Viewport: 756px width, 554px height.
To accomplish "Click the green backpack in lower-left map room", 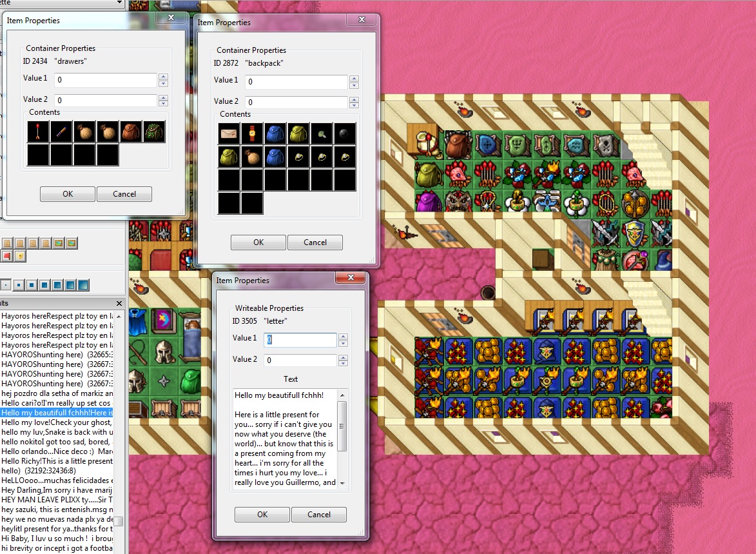I will coord(191,381).
